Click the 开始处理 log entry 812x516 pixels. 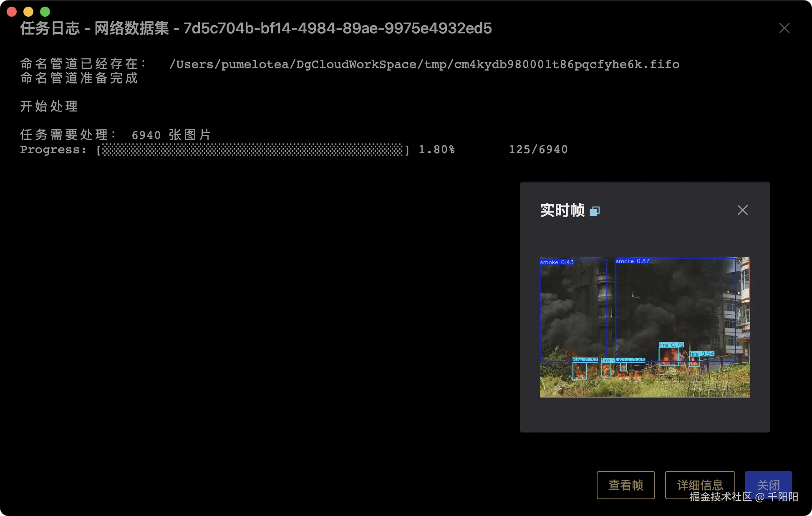[48, 106]
